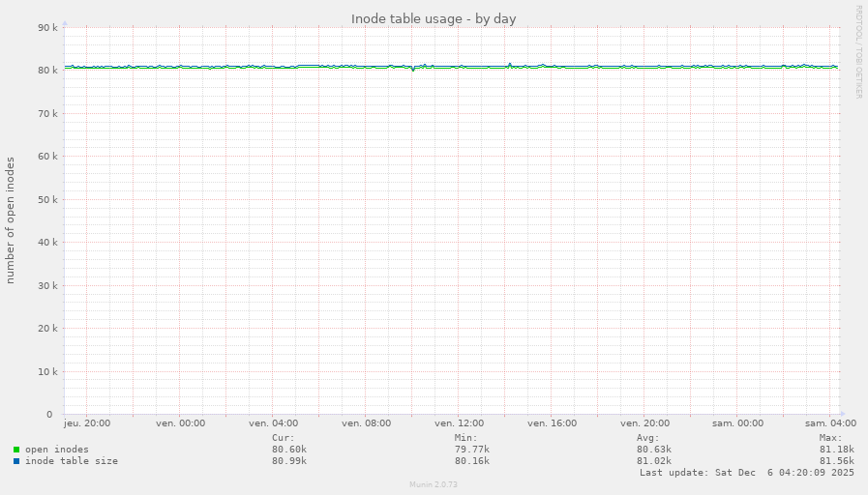This screenshot has height=495, width=868.
Task: Click the '0' y-axis origin label
Action: (49, 414)
